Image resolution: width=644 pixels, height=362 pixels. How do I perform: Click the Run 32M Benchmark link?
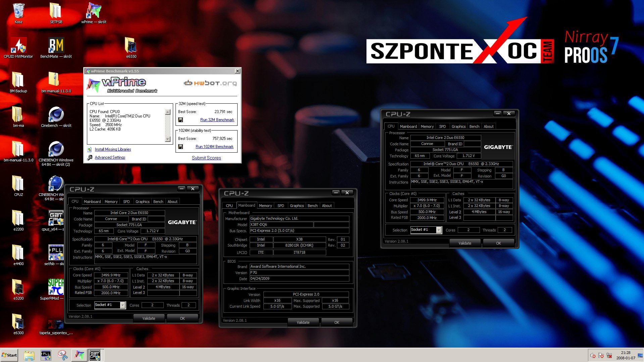coord(217,120)
